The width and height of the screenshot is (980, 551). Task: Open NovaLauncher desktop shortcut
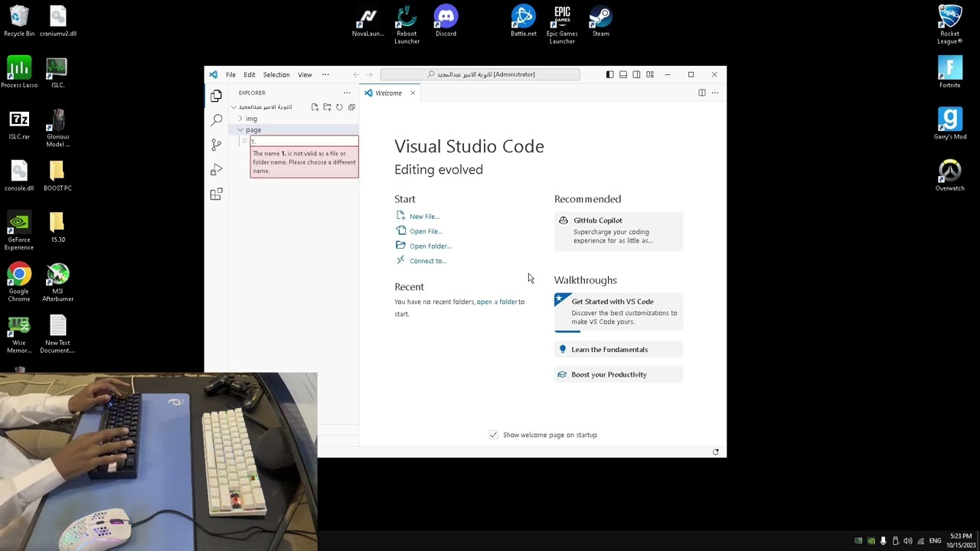pos(367,22)
